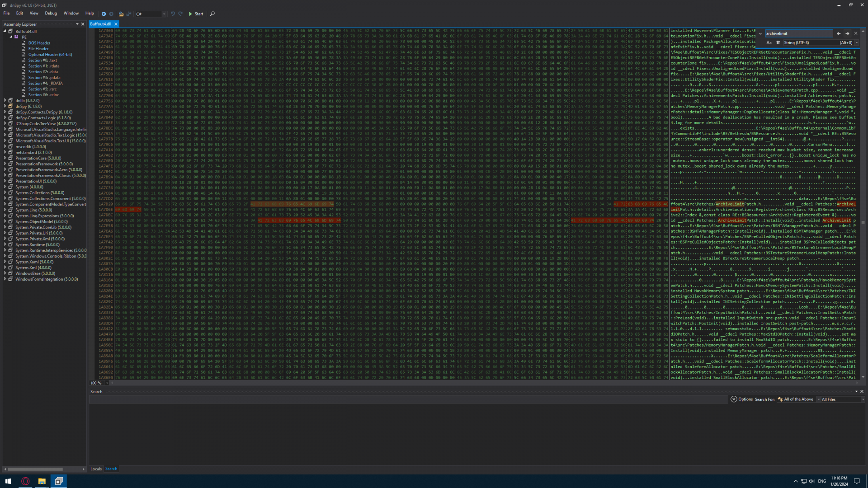
Task: Find previous match with left arrow
Action: click(x=839, y=33)
